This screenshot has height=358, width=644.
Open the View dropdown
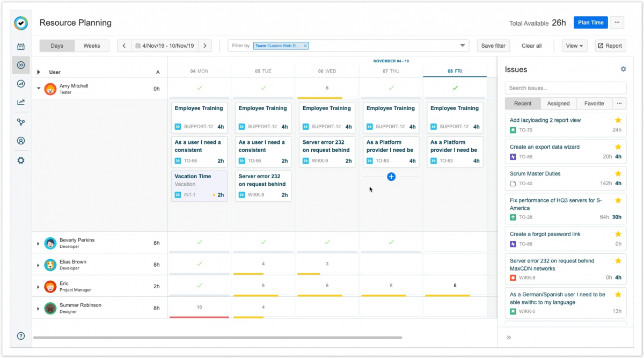574,46
